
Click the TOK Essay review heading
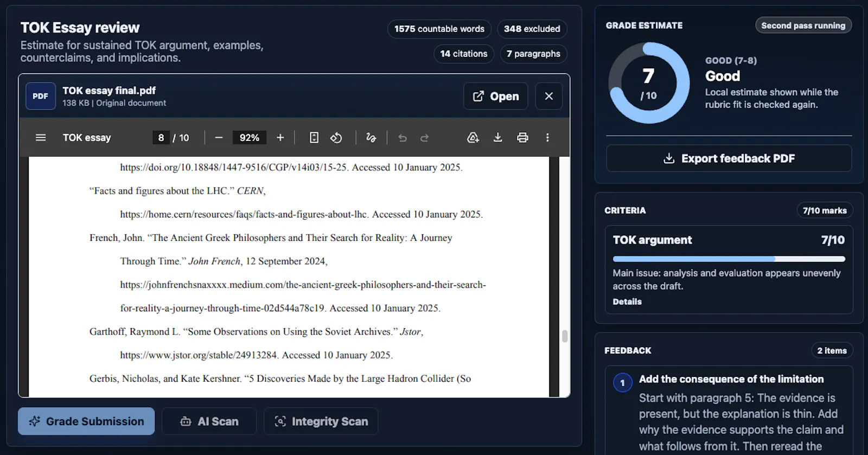click(x=80, y=28)
